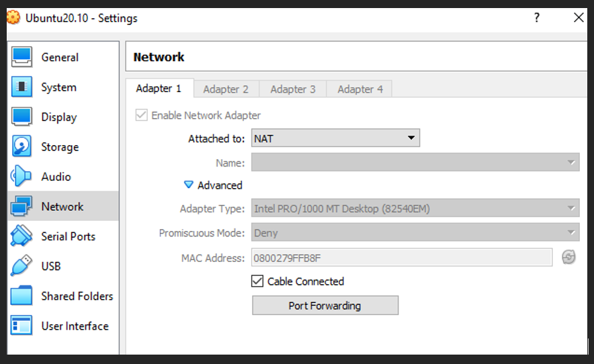Click the Display screen icon
This screenshot has height=364, width=594.
(22, 117)
